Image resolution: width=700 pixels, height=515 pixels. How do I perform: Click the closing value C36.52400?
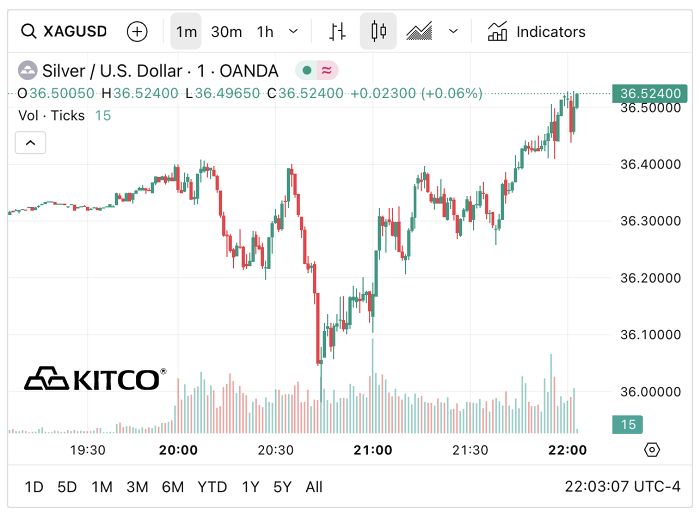pos(305,93)
